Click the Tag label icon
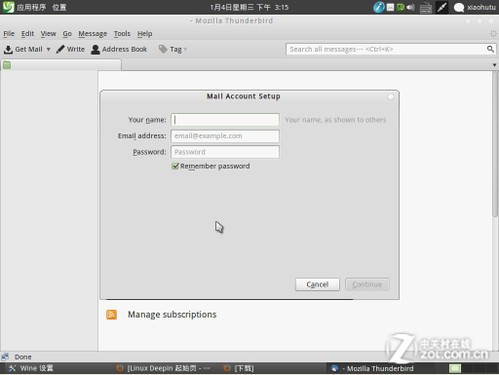Viewport: 499px width, 375px height. click(x=163, y=49)
